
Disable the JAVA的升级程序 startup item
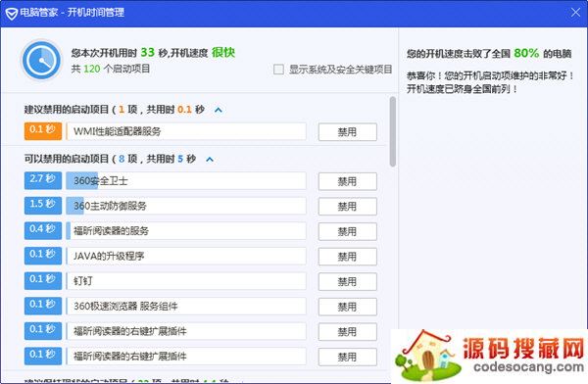348,257
